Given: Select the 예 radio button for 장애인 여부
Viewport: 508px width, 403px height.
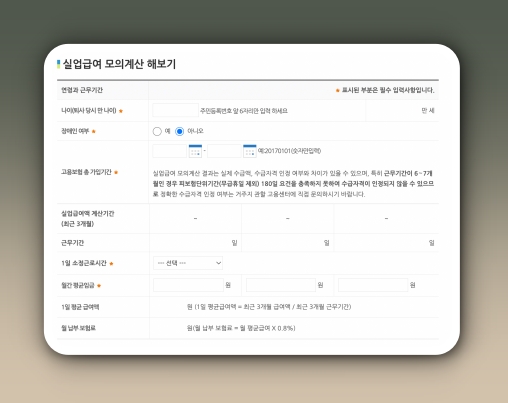Looking at the screenshot, I should coord(157,131).
